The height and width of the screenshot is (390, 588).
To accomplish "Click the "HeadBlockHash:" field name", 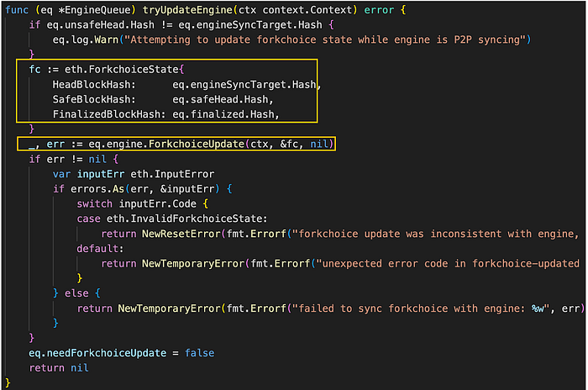I will tap(94, 85).
